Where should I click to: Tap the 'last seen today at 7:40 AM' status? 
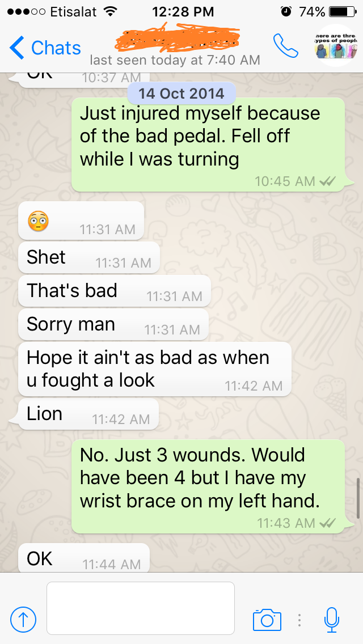[x=175, y=60]
